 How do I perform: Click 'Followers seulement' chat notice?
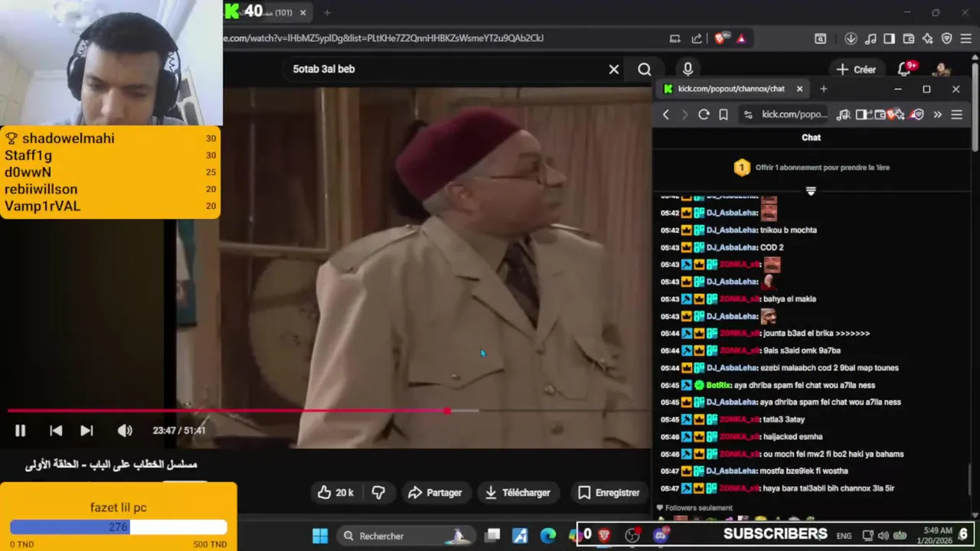point(698,508)
